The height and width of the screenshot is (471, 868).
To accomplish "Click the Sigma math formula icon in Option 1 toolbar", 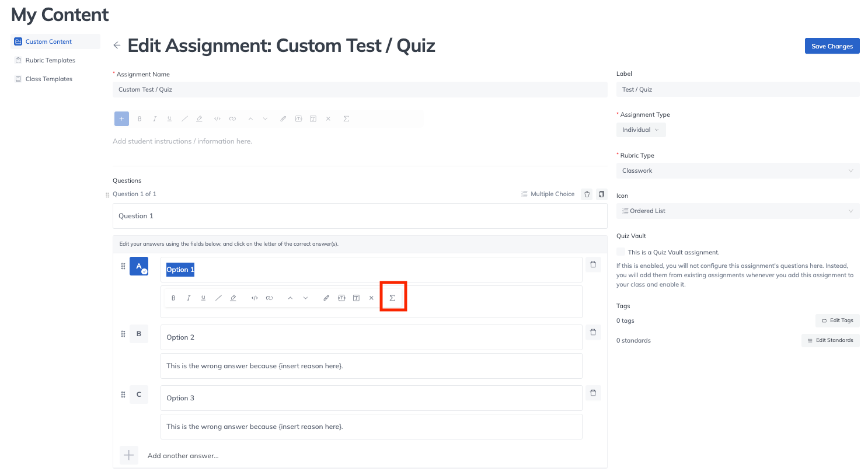I will point(392,298).
